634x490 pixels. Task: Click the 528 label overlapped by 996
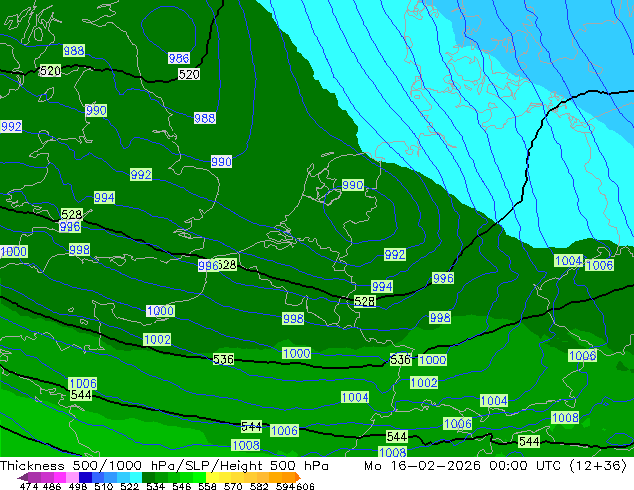pyautogui.click(x=228, y=265)
